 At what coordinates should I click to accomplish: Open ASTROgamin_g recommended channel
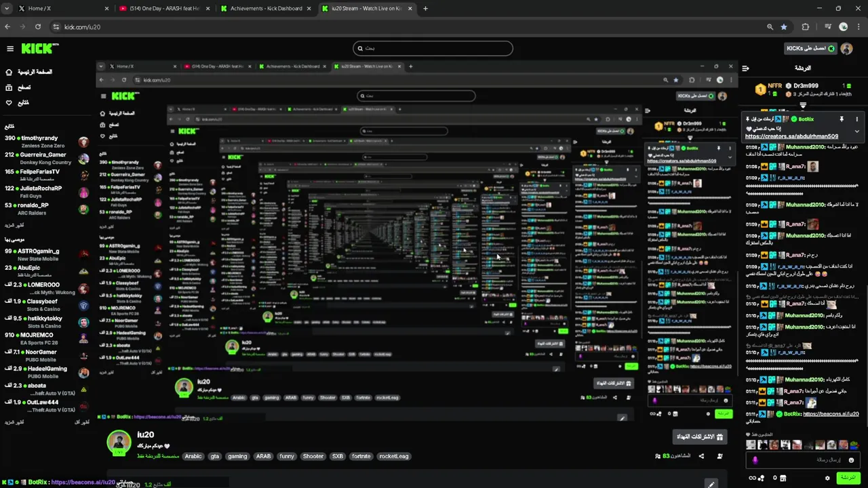46,254
